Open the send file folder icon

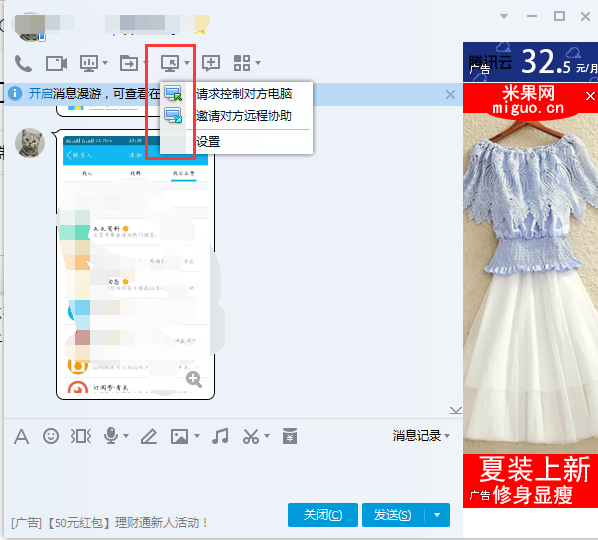[129, 63]
